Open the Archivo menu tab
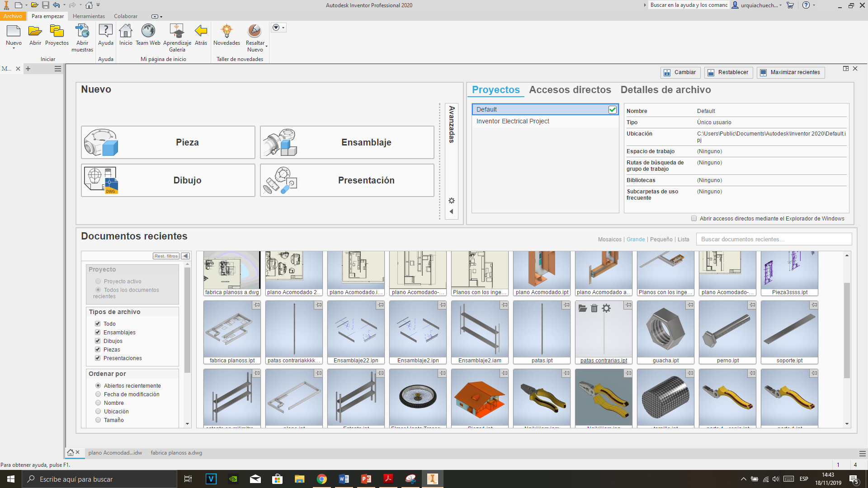 13,16
